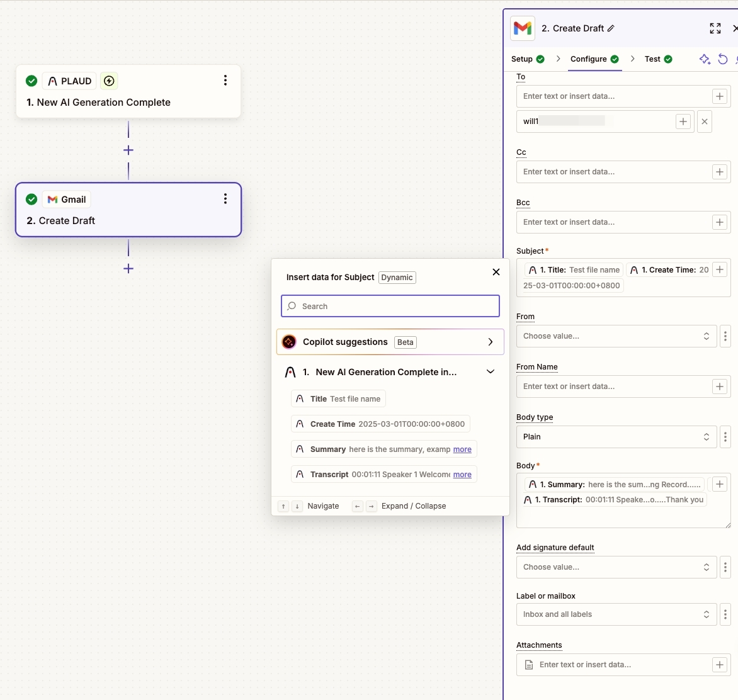Insert the Title field into Subject
This screenshot has height=700, width=738.
(x=338, y=399)
